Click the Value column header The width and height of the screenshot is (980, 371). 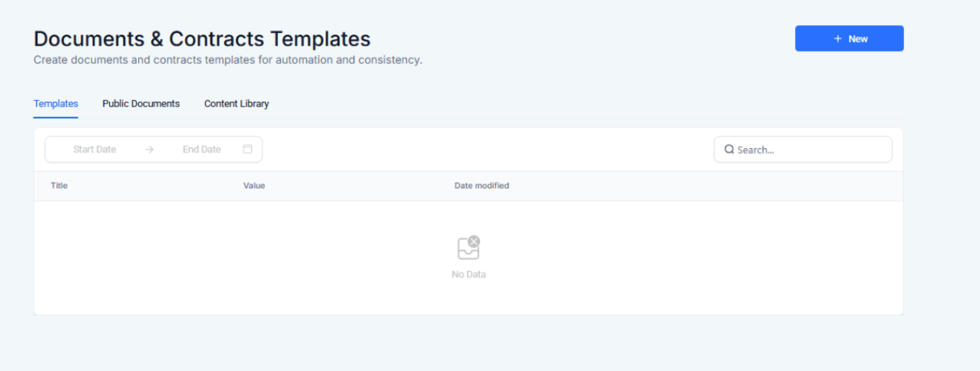[254, 186]
